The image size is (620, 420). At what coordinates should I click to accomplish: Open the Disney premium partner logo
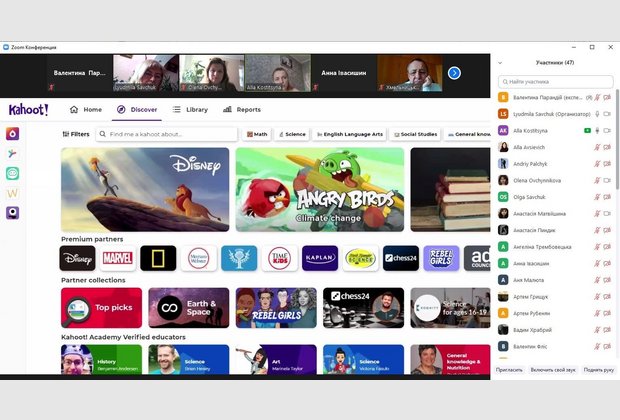coord(78,258)
